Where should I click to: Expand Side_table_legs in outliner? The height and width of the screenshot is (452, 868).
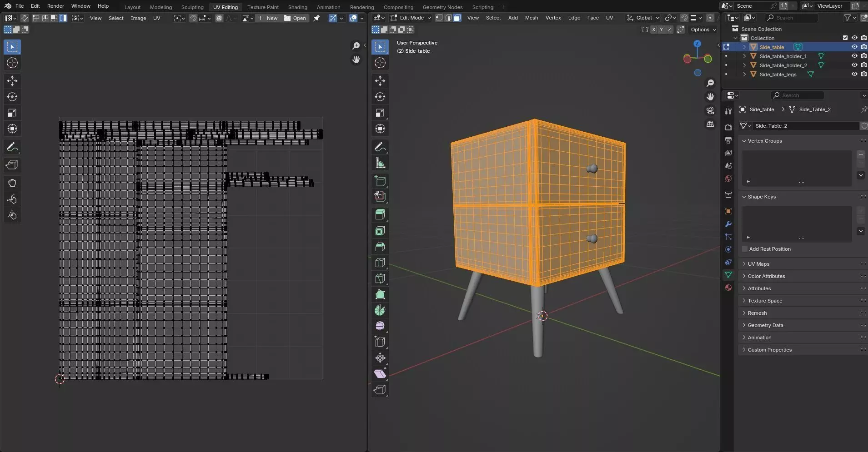(x=744, y=74)
